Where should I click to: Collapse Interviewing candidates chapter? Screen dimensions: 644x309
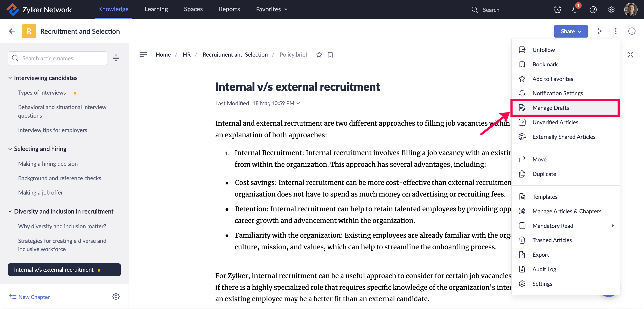(x=10, y=78)
